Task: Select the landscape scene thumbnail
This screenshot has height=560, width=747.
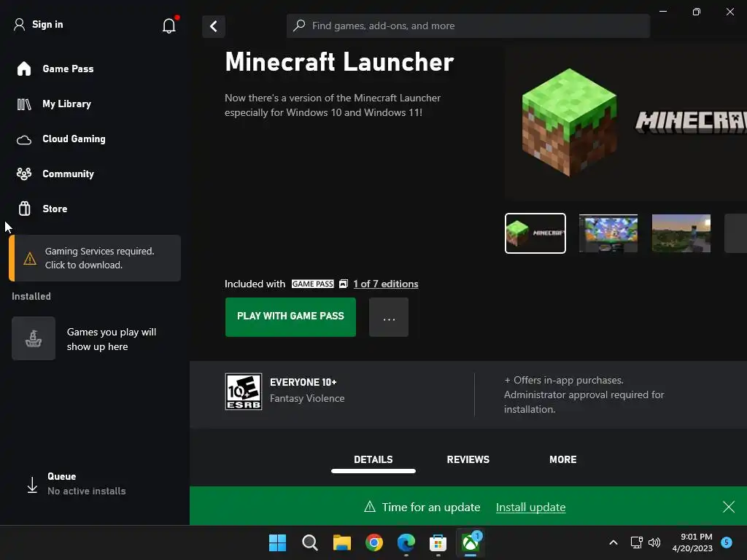Action: coord(681,233)
